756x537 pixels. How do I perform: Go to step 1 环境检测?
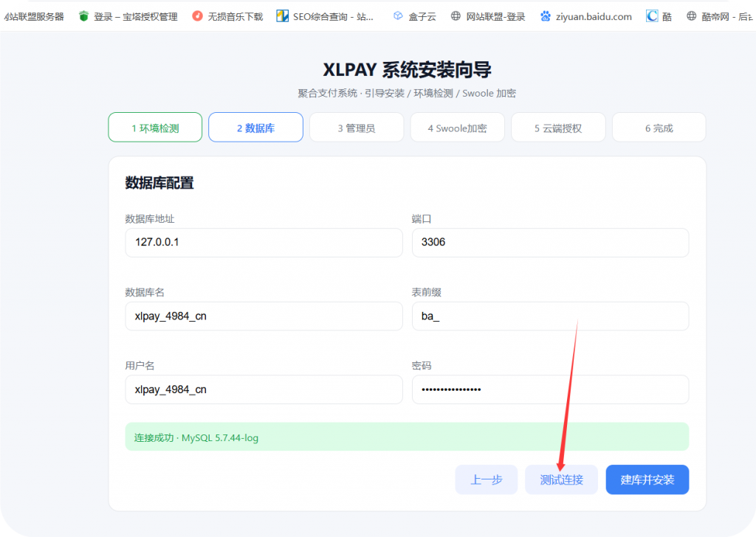pos(155,128)
